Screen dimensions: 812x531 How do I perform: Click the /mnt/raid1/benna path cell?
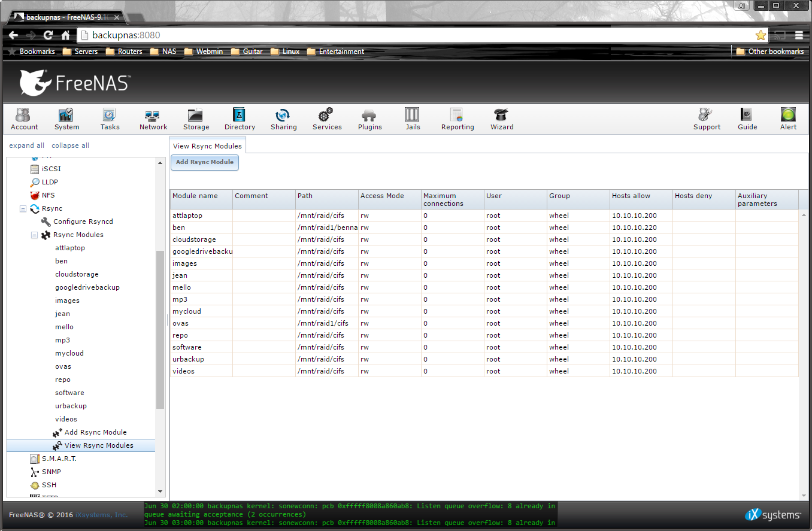[x=327, y=227]
